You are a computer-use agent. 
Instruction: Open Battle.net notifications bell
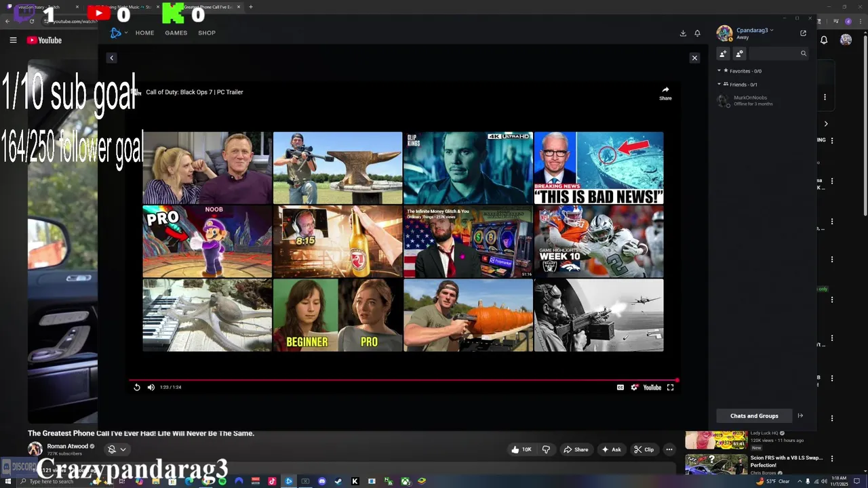coord(697,33)
